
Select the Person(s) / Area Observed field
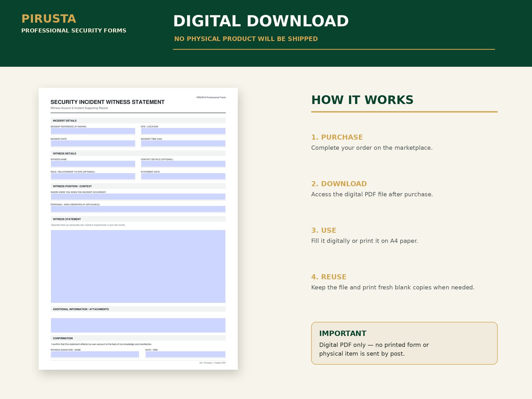pos(138,209)
